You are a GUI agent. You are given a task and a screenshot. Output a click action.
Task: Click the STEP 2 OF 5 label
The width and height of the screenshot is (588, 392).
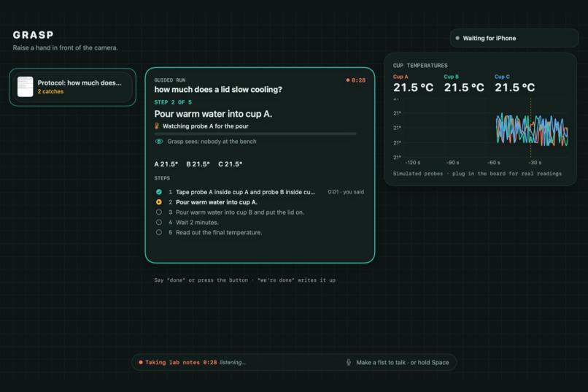click(x=173, y=102)
